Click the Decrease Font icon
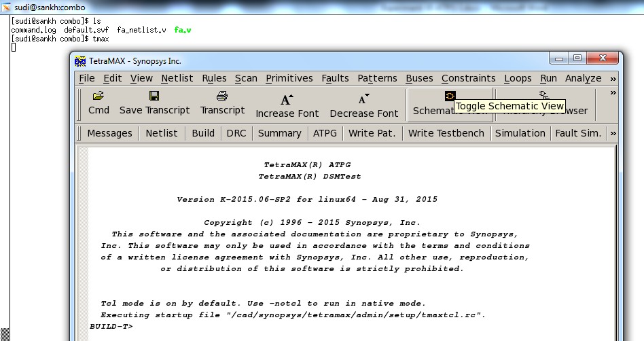 click(x=364, y=98)
